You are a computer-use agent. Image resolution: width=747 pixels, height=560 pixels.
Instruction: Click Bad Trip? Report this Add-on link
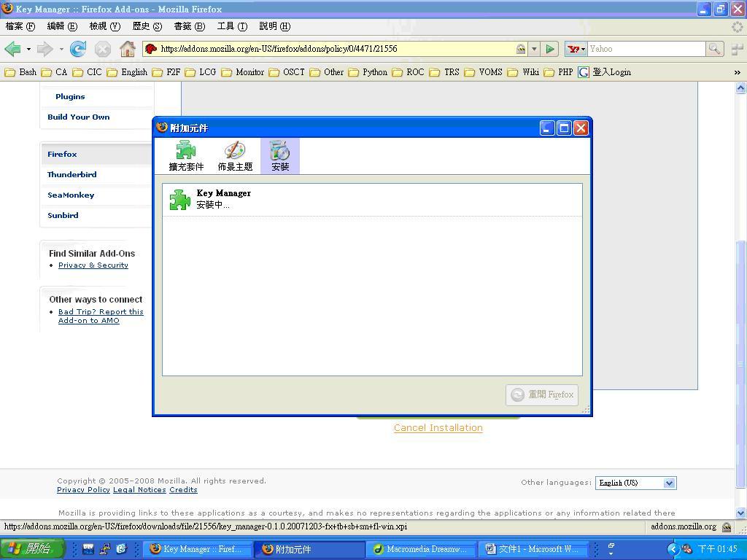pos(101,316)
